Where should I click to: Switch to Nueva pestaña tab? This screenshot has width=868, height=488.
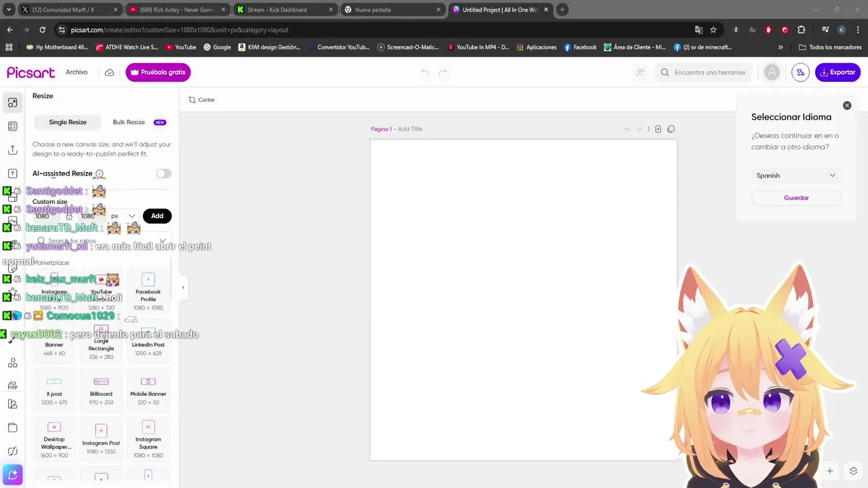click(392, 9)
